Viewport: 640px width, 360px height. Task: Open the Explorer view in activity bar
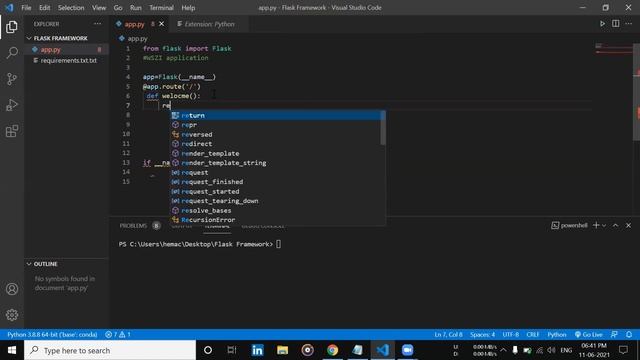pyautogui.click(x=12, y=27)
